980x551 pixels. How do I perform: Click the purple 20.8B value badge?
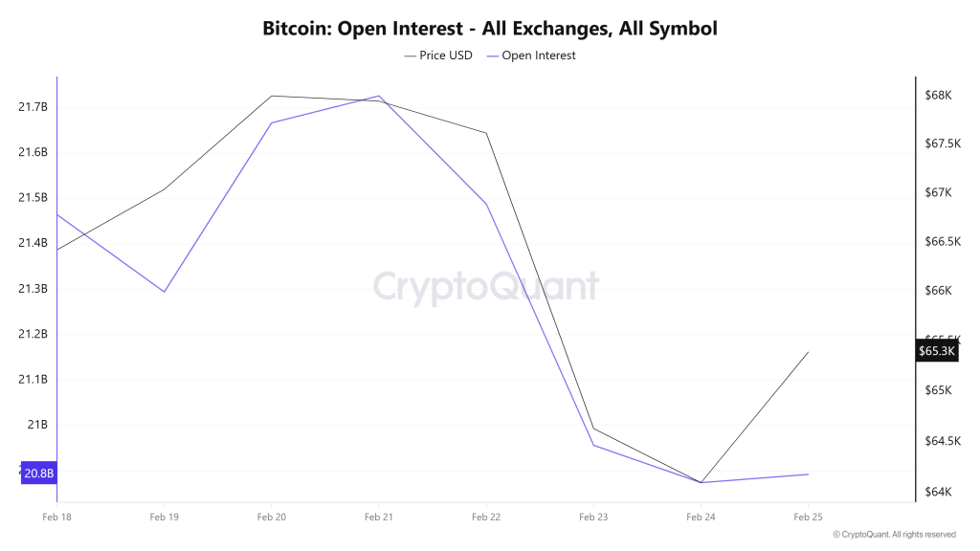39,474
